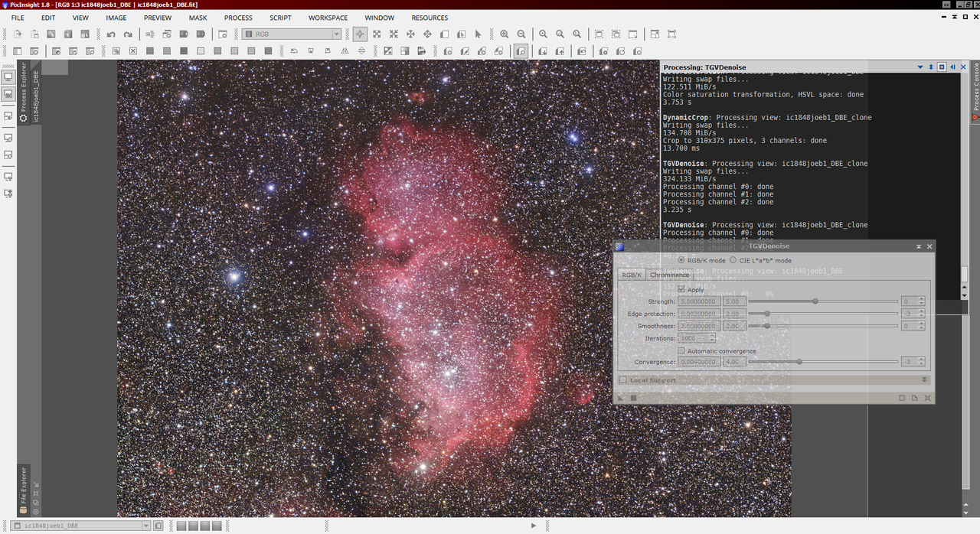Click the top monitor icon in left sidebar
This screenshot has width=980, height=534.
[8, 77]
